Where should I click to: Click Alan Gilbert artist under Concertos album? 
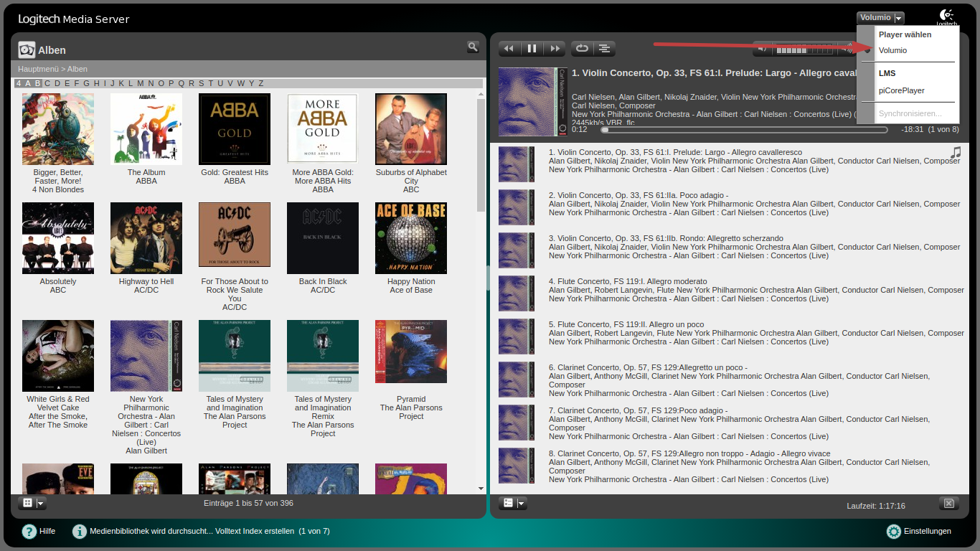tap(146, 451)
